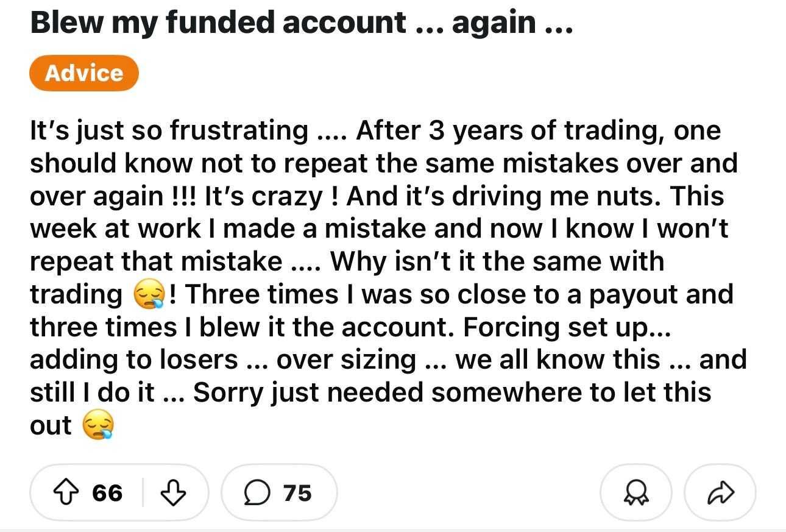
Task: Click the 75 comment count
Action: coord(297,492)
